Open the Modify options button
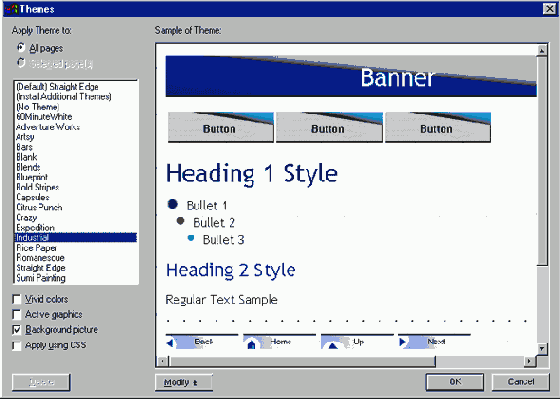The width and height of the screenshot is (560, 399). pos(184,383)
